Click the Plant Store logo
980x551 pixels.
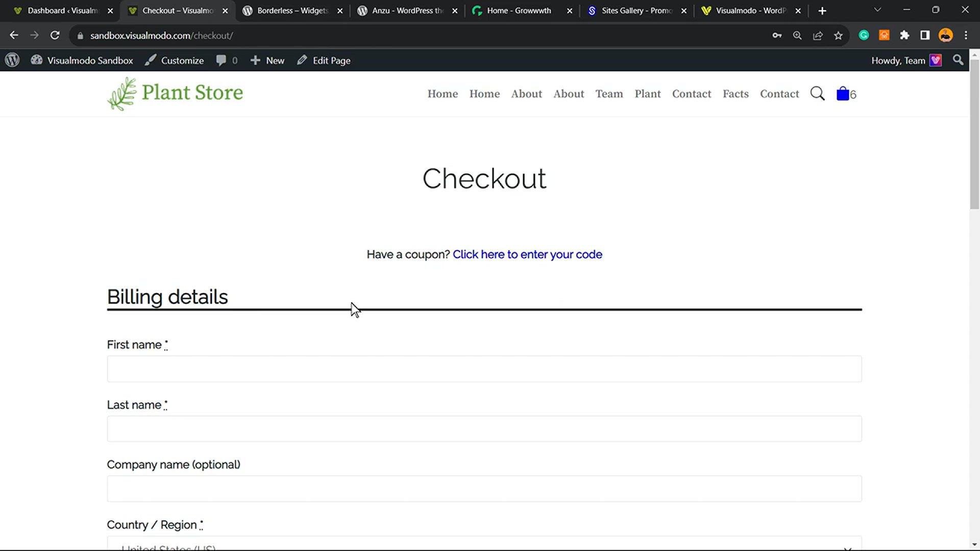pos(175,93)
